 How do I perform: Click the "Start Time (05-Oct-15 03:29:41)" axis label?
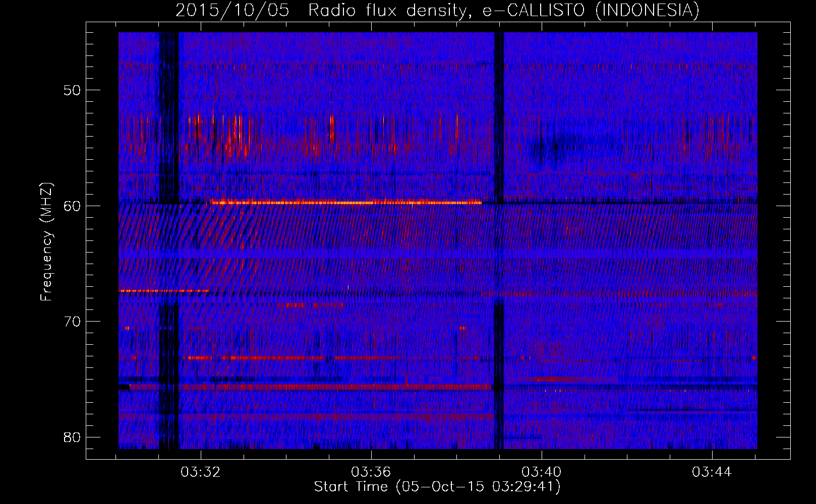437,487
